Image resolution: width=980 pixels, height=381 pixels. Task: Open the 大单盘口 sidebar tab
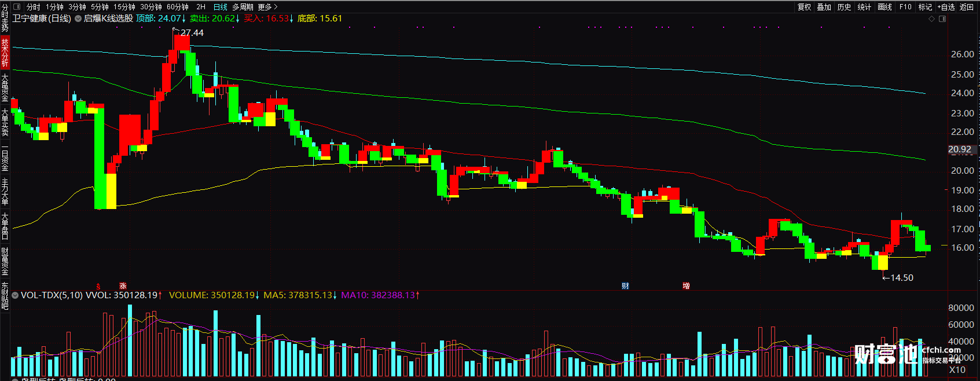click(x=5, y=226)
